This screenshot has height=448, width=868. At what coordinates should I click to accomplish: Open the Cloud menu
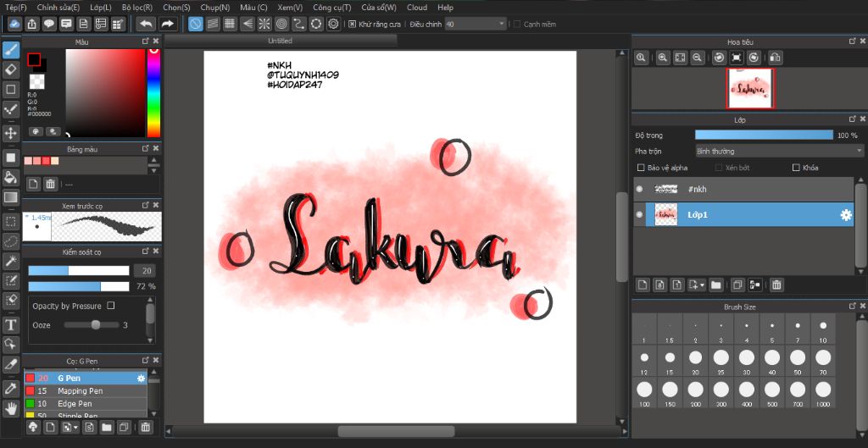pos(417,7)
